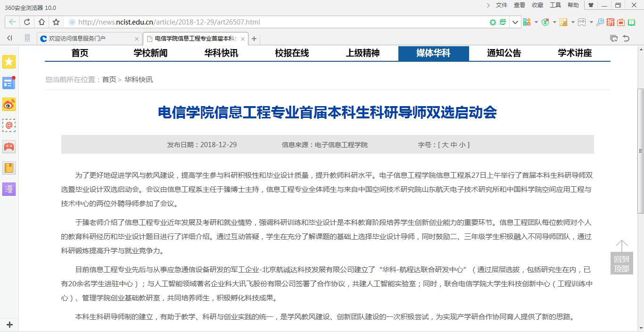The image size is (644, 332).
Task: Click the URL address bar field
Action: [278, 22]
